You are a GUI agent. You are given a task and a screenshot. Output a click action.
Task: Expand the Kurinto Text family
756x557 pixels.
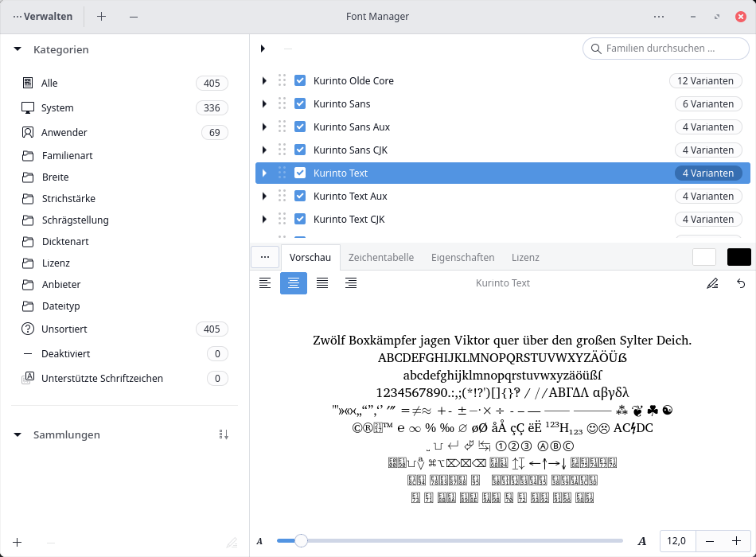[x=264, y=173]
